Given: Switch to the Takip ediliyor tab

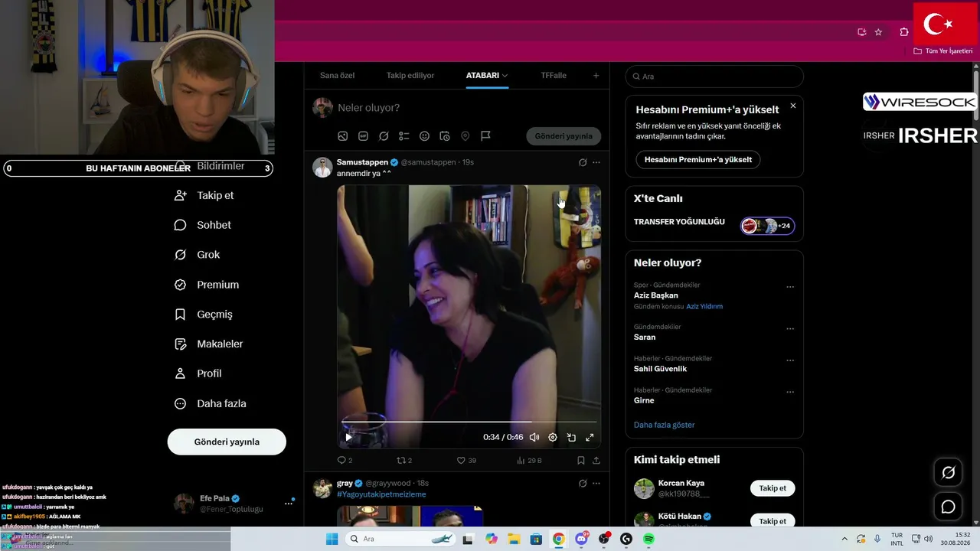Looking at the screenshot, I should (x=410, y=76).
